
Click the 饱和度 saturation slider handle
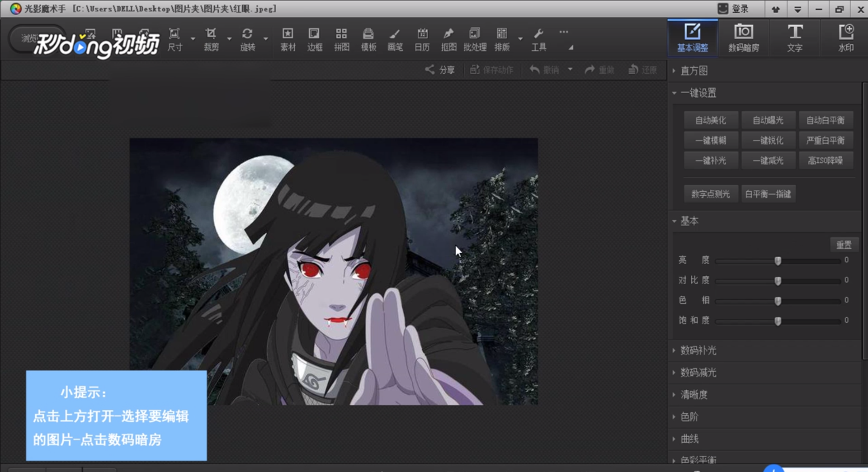778,321
